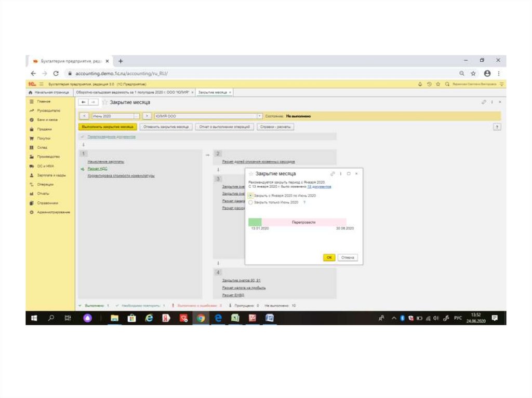The image size is (532, 398).
Task: Open the Продажи section in sidebar
Action: [44, 129]
